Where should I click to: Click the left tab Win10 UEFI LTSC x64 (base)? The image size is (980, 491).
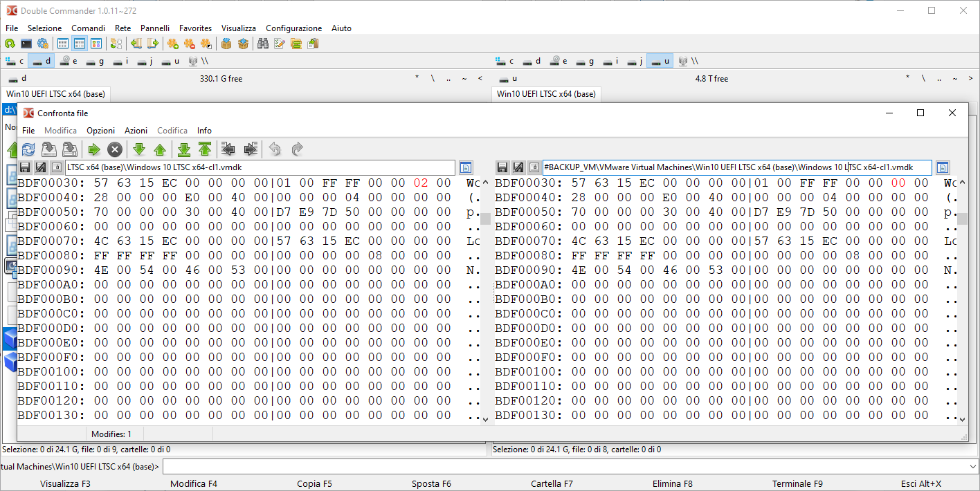55,94
